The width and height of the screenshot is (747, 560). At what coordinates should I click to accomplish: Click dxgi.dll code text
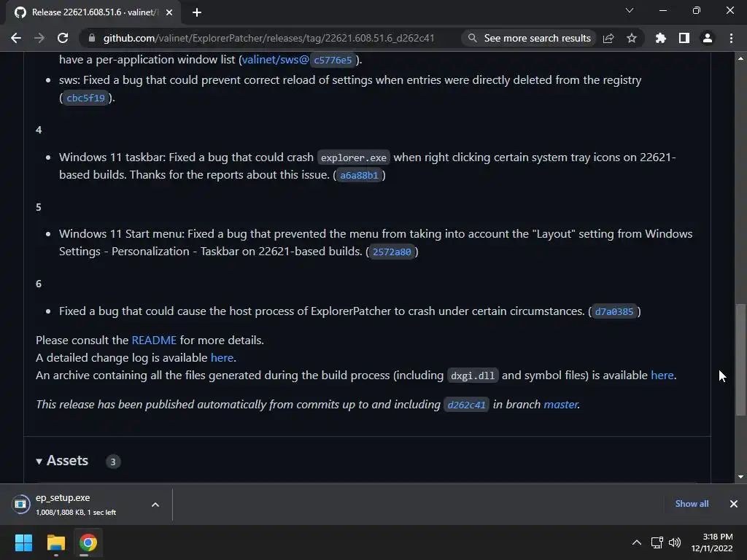point(473,376)
